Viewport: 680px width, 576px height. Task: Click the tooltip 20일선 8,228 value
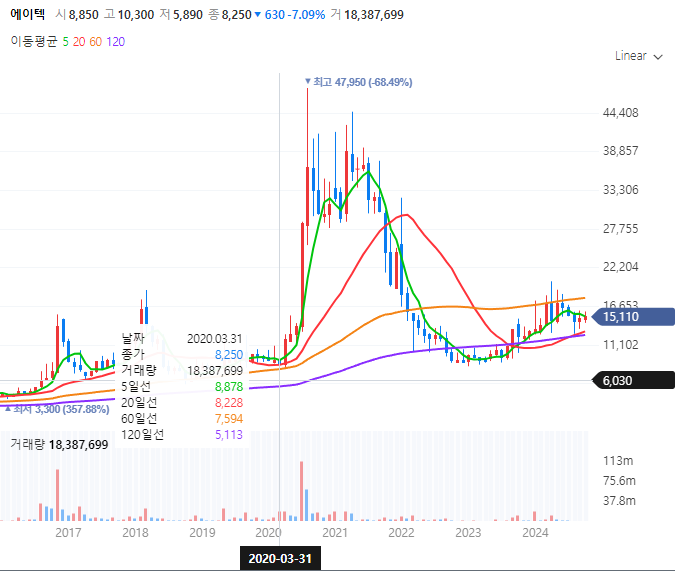click(x=229, y=403)
